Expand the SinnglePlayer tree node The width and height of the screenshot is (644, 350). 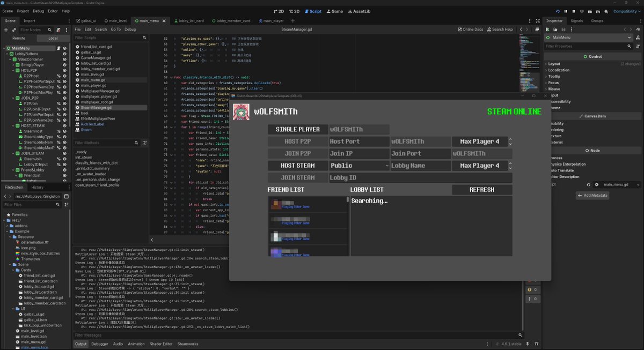pyautogui.click(x=12, y=65)
